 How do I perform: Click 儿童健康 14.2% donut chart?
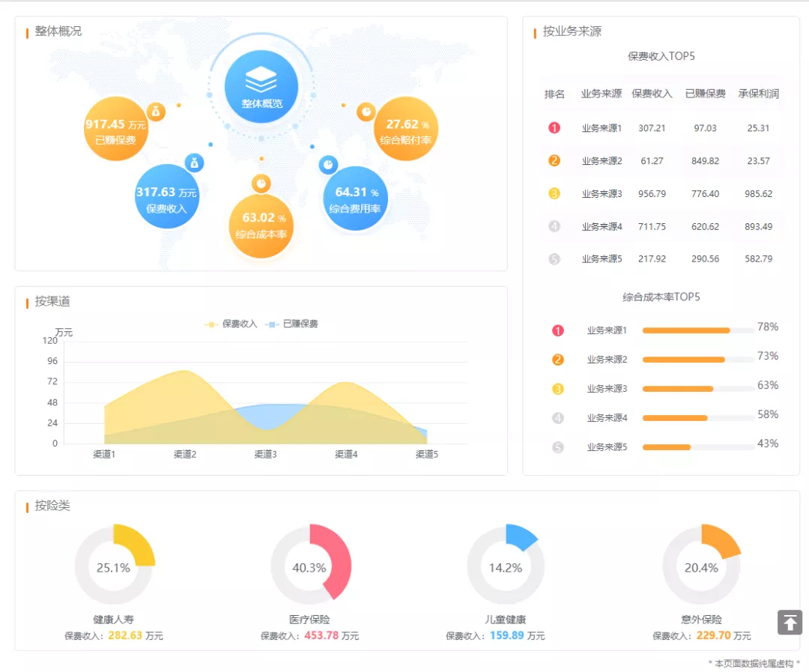506,565
